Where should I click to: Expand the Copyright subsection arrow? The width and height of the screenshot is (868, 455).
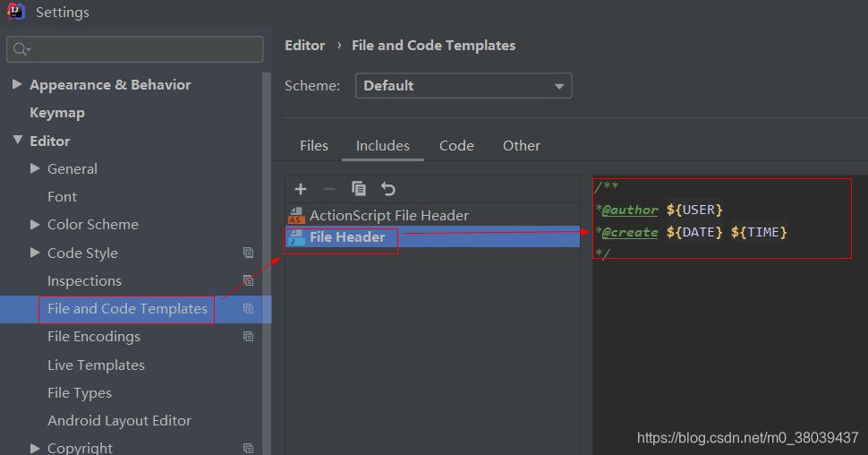(35, 448)
